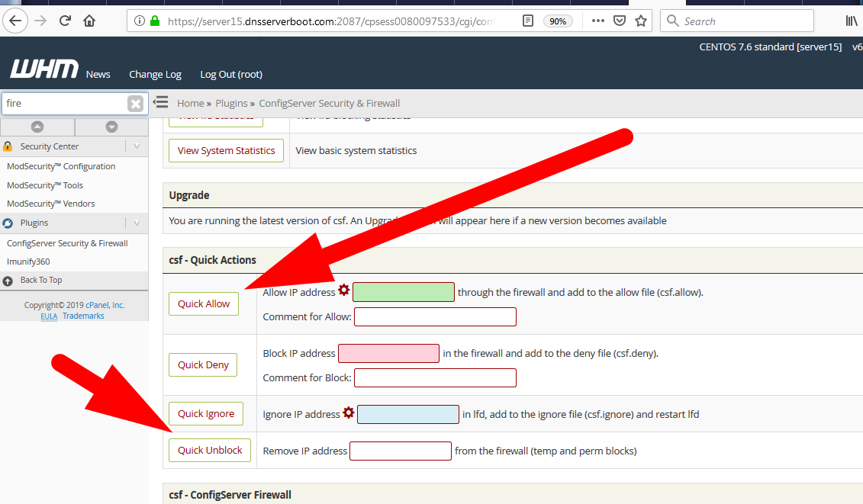The image size is (863, 504).
Task: Click View System Statistics button
Action: pyautogui.click(x=226, y=151)
